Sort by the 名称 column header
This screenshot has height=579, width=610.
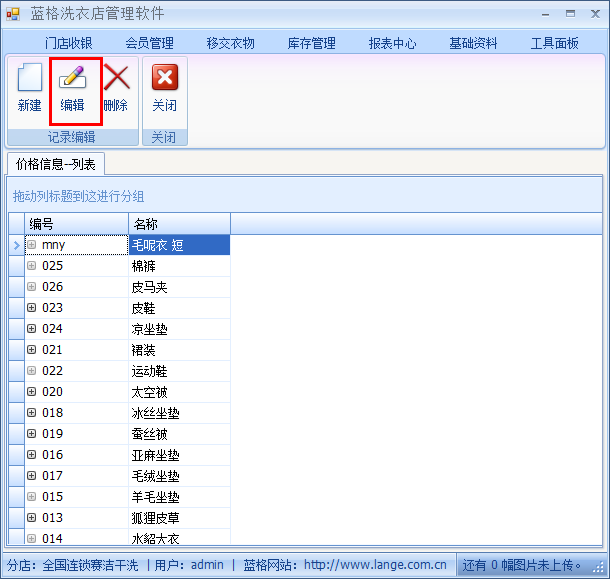pyautogui.click(x=179, y=224)
